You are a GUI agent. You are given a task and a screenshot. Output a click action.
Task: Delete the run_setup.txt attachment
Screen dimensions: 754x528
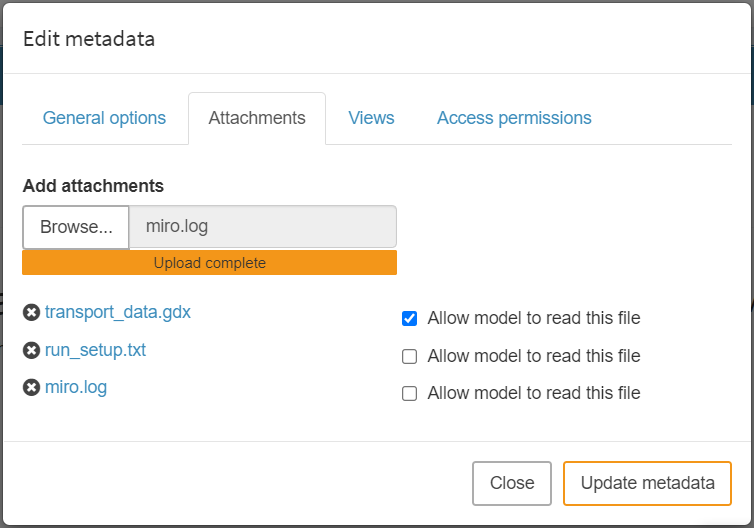pyautogui.click(x=32, y=351)
